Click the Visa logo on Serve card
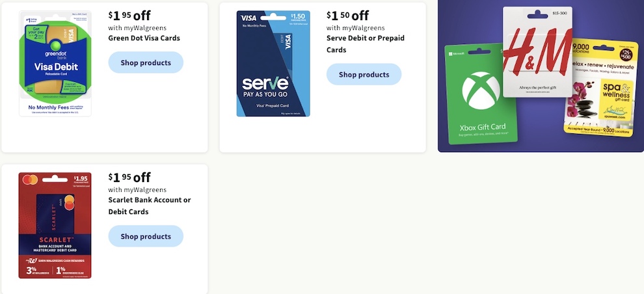Image resolution: width=644 pixels, height=294 pixels. [248, 18]
